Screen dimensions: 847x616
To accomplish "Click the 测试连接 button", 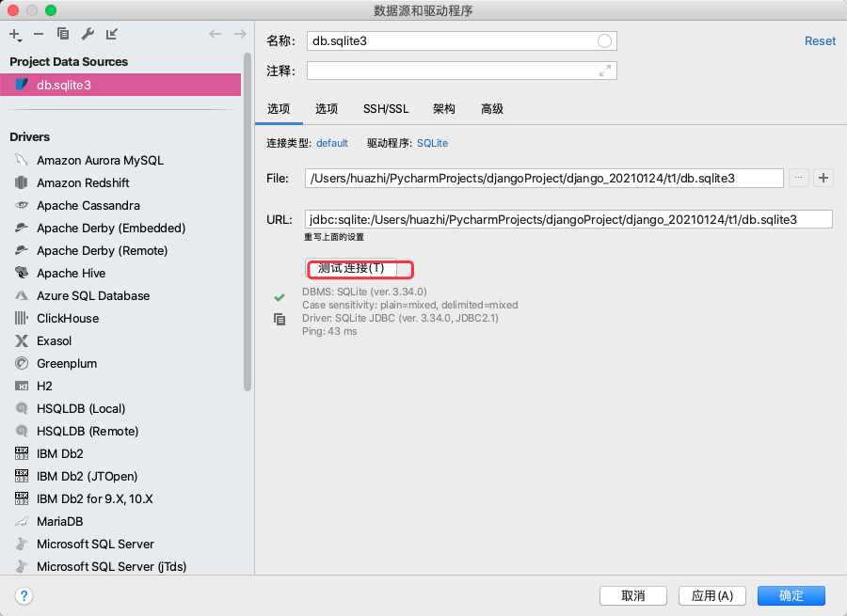I will pos(351,268).
